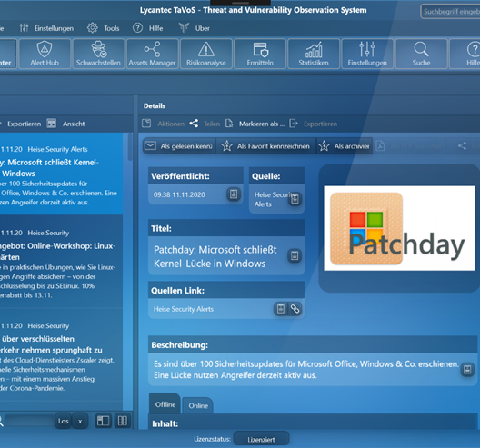
Task: Open the Tools menu
Action: [103, 28]
